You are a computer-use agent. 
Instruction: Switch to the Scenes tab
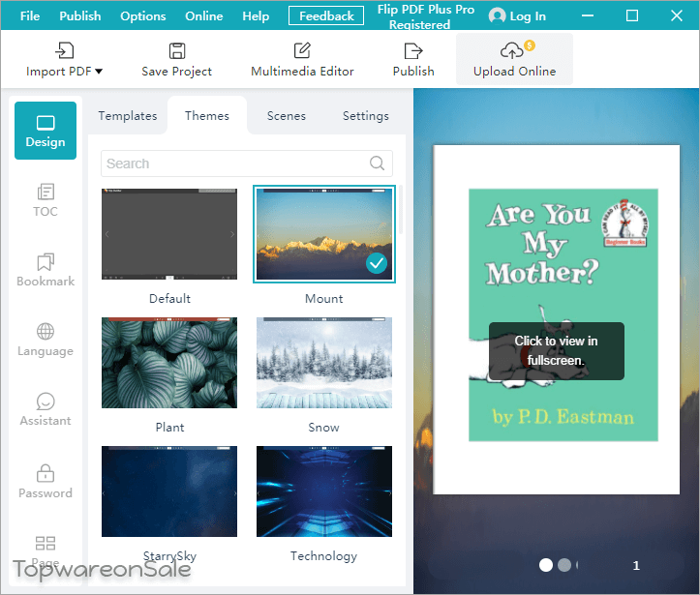point(287,115)
